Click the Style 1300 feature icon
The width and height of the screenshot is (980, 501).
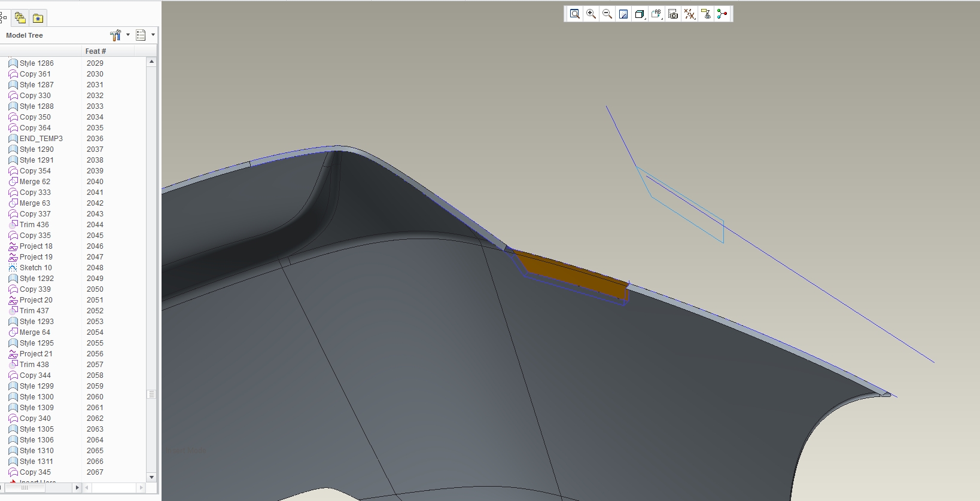point(13,397)
